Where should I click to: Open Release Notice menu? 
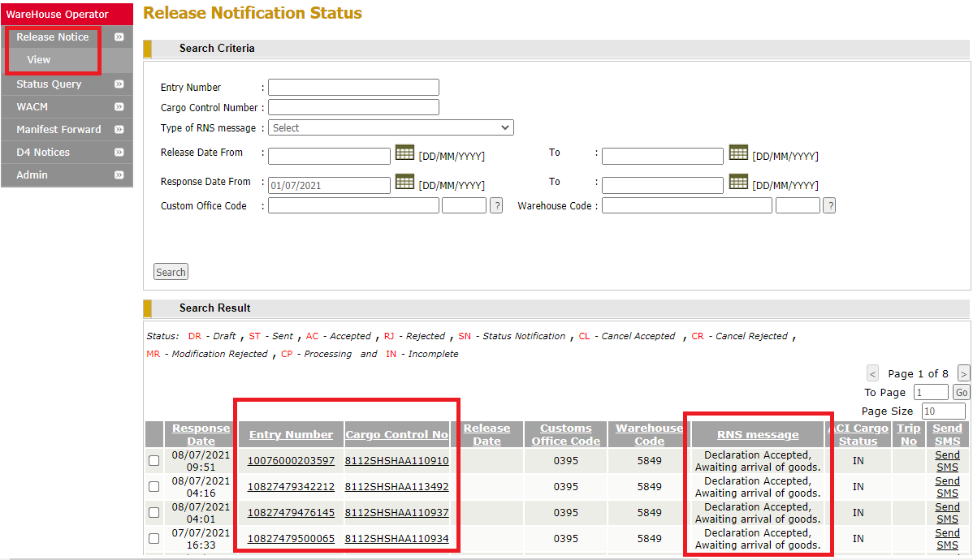point(52,37)
